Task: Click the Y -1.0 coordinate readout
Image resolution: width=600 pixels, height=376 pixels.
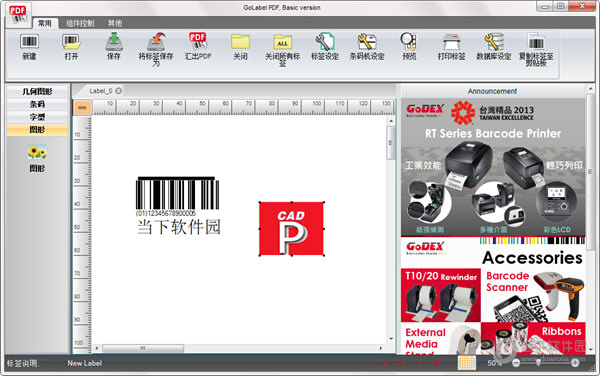Action: pyautogui.click(x=428, y=363)
